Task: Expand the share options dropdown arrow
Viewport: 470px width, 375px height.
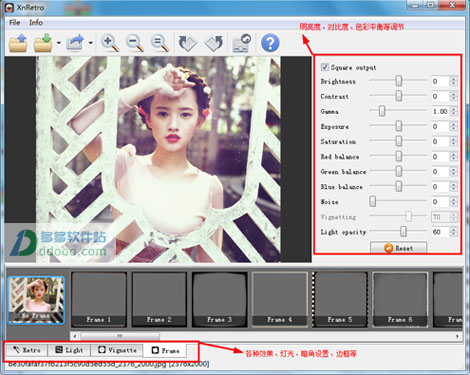Action: (x=90, y=43)
